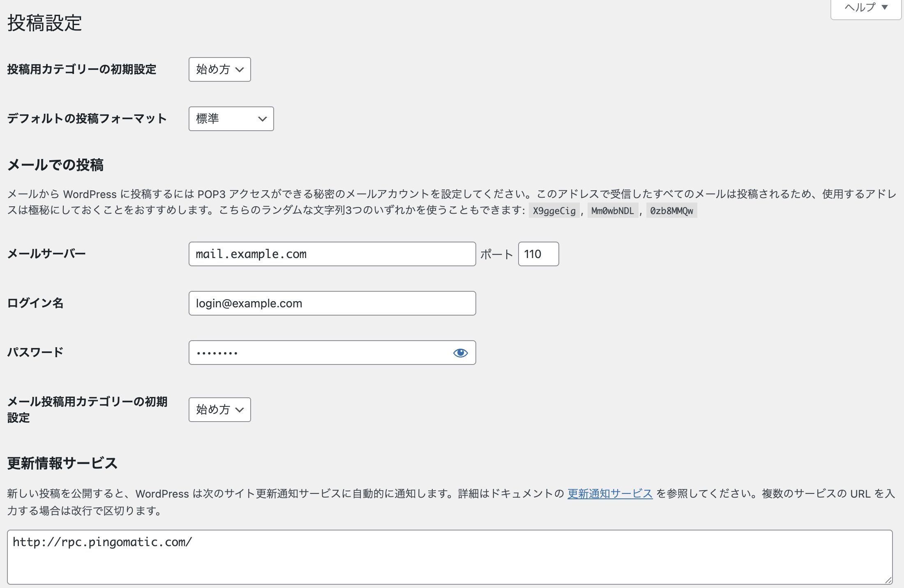Grab the textarea resize handle corner
The image size is (904, 588).
[x=888, y=580]
